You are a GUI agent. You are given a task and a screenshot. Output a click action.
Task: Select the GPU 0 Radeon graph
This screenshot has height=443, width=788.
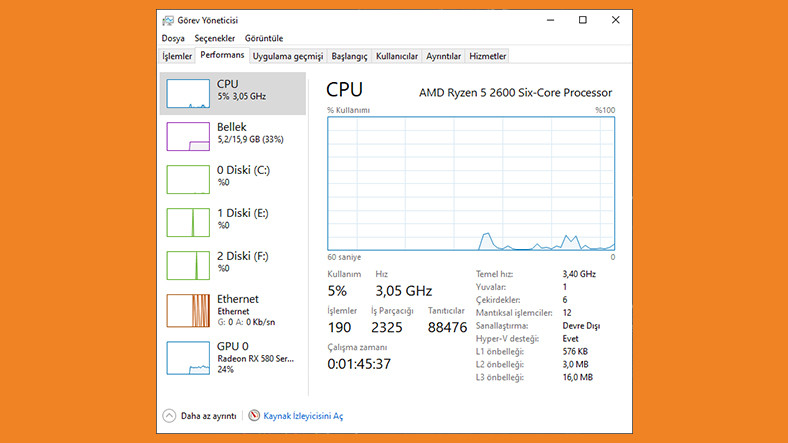point(188,357)
